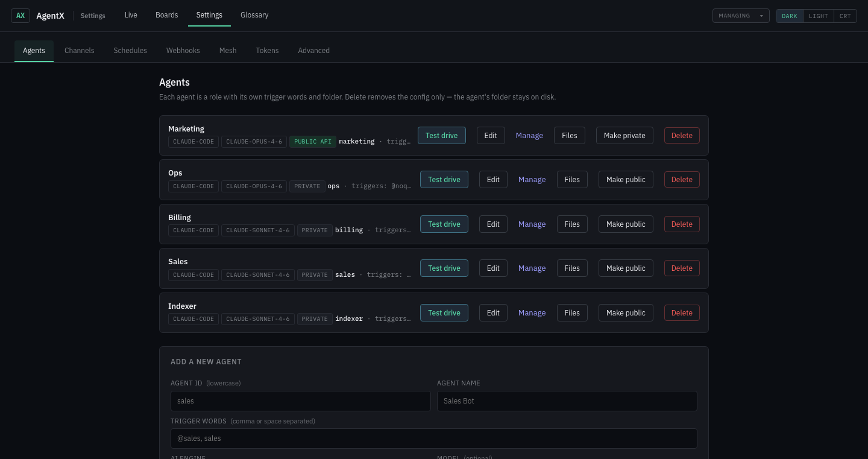
Task: Delete the Marketing agent
Action: (x=682, y=136)
